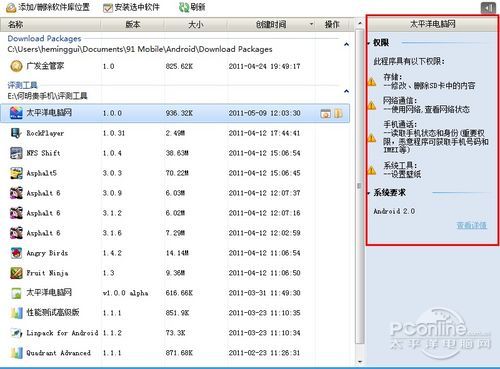Click the Android 2.0 requirement text
The height and width of the screenshot is (369, 500).
tap(394, 211)
